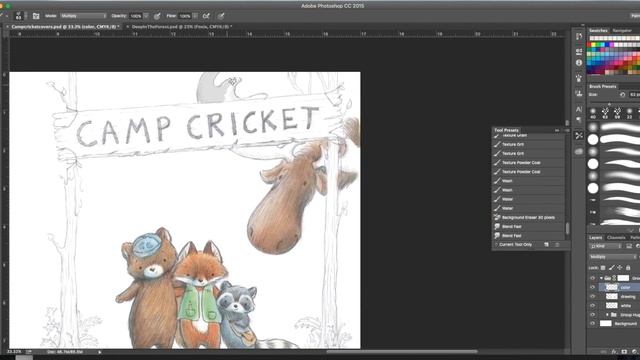This screenshot has width=640, height=360.
Task: Select the brush preset labeled 63
Action: pos(605,113)
